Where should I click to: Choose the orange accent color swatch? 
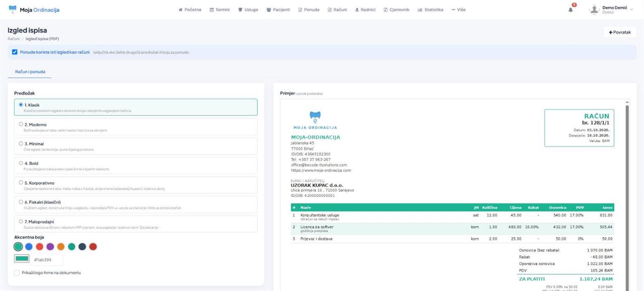point(61,247)
